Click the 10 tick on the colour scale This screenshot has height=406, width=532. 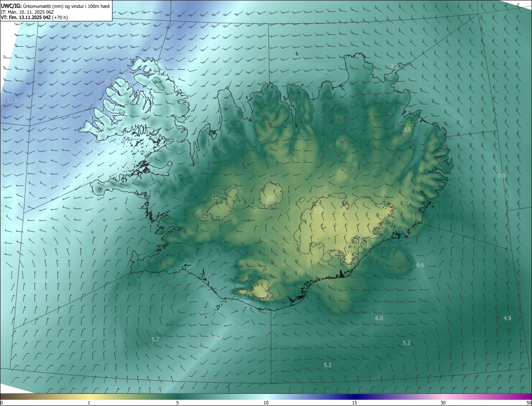tap(266, 403)
